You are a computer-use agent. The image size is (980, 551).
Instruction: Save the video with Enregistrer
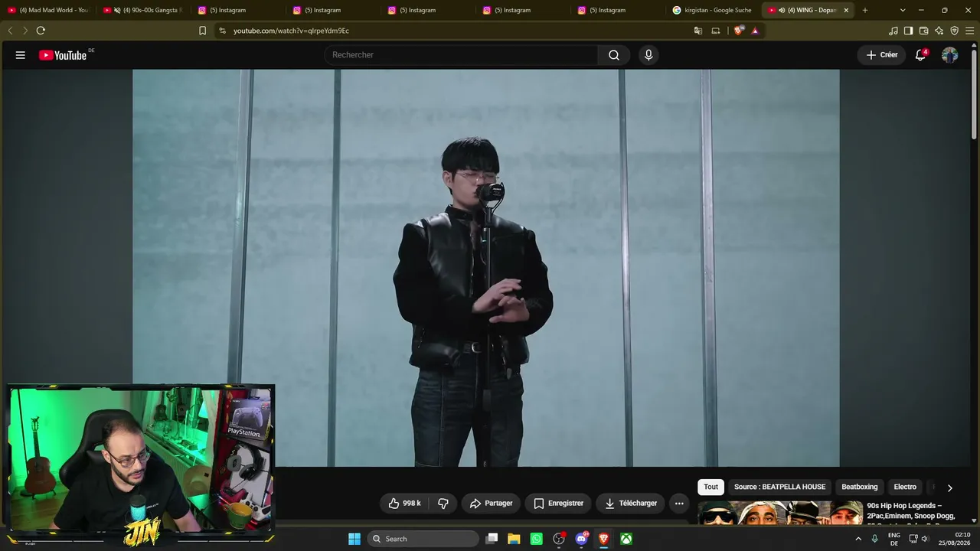click(558, 504)
